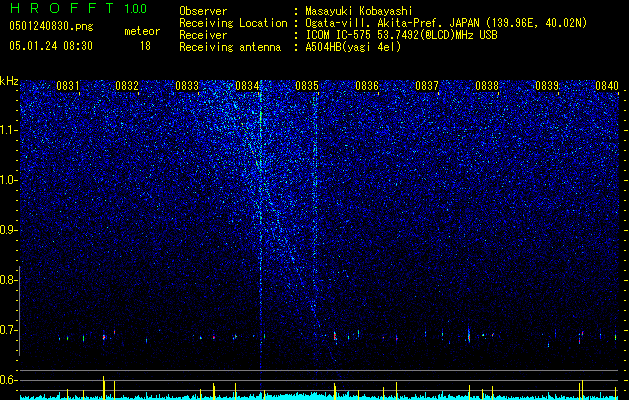Click time axis marker 0832
629x400 pixels.
[x=127, y=86]
